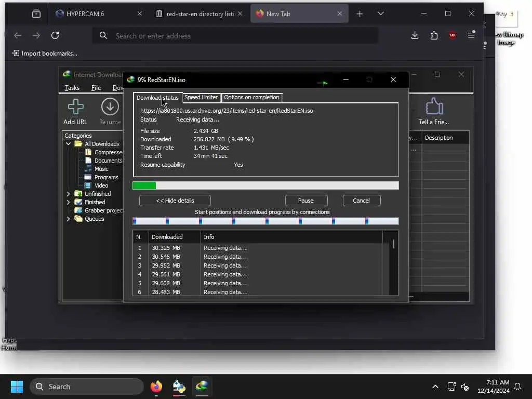Collapse the All Downloads tree node
Image resolution: width=532 pixels, height=399 pixels.
[68, 144]
